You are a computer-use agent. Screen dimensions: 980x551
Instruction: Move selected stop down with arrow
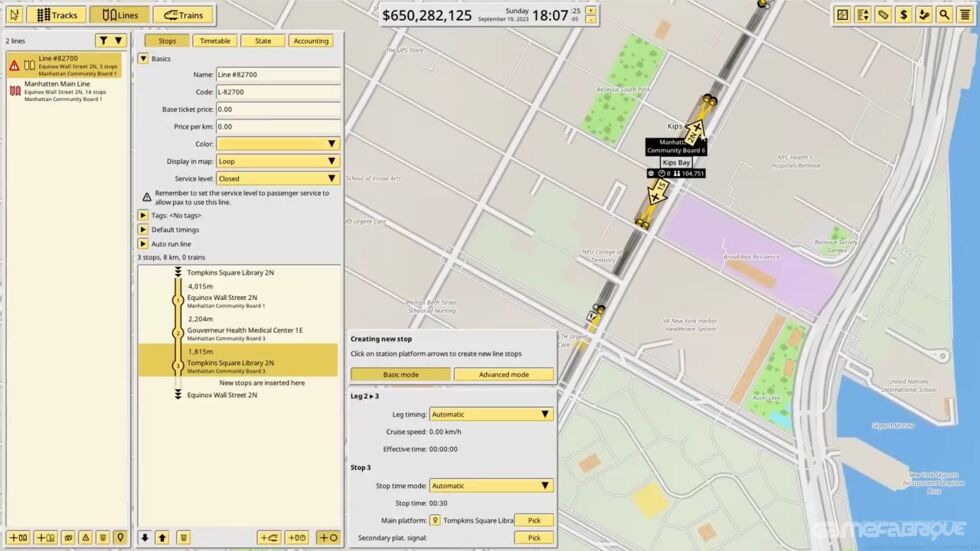(x=144, y=537)
